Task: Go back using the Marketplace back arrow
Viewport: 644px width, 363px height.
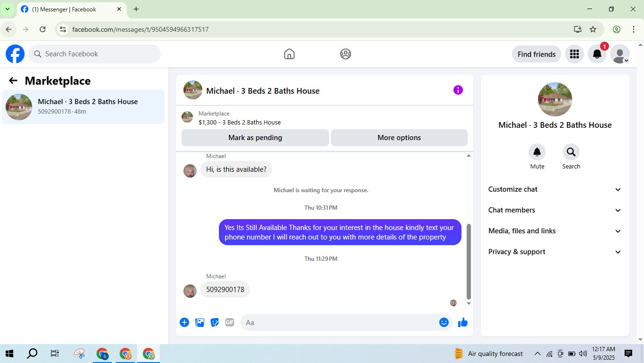Action: tap(13, 81)
